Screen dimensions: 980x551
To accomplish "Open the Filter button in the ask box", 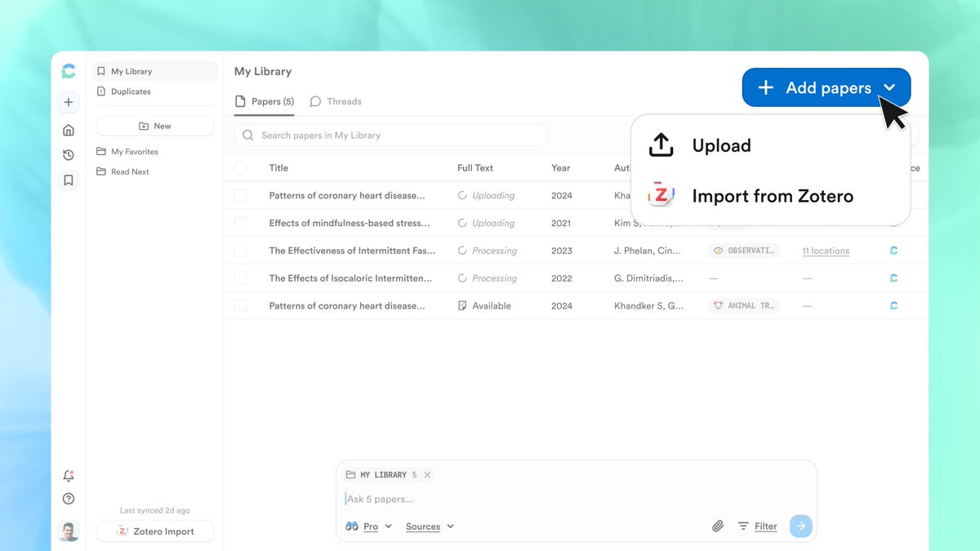I will click(757, 527).
